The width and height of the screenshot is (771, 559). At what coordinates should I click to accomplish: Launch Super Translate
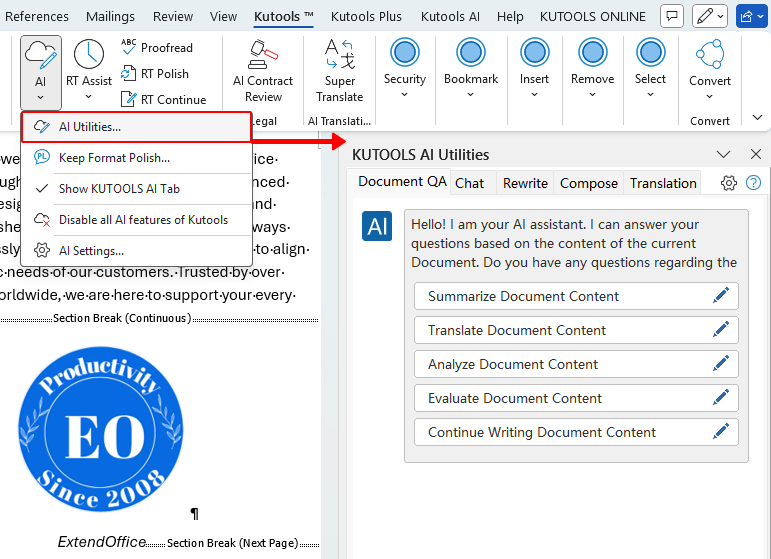pos(339,72)
